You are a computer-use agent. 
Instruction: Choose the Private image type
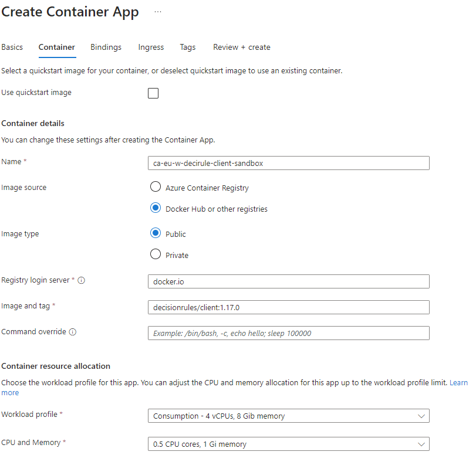(156, 254)
